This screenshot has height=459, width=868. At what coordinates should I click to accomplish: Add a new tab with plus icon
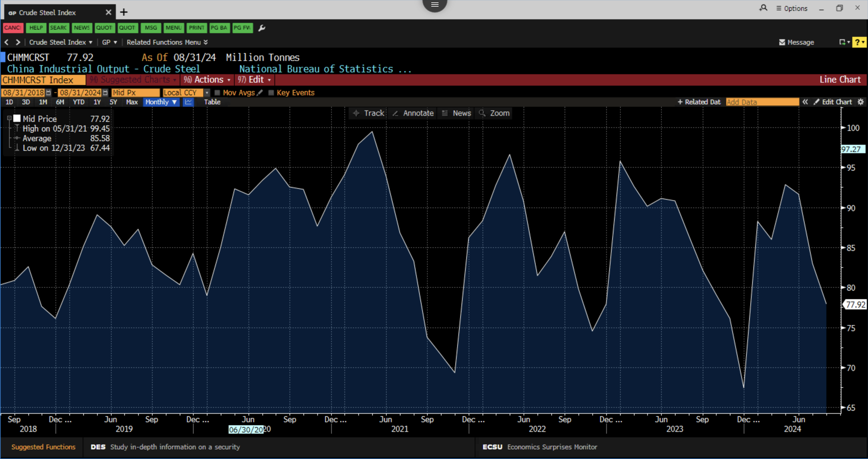coord(124,12)
